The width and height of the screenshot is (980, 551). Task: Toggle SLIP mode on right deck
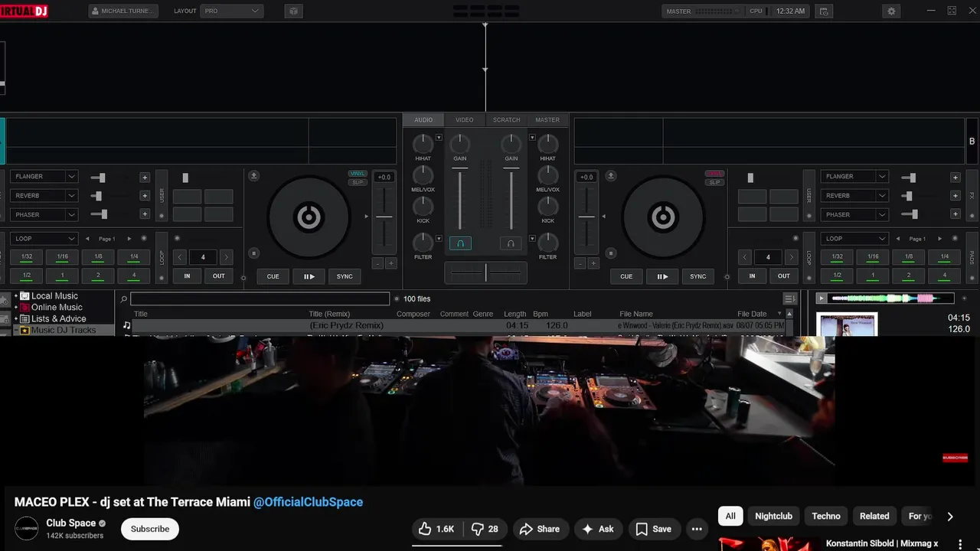[x=714, y=182]
